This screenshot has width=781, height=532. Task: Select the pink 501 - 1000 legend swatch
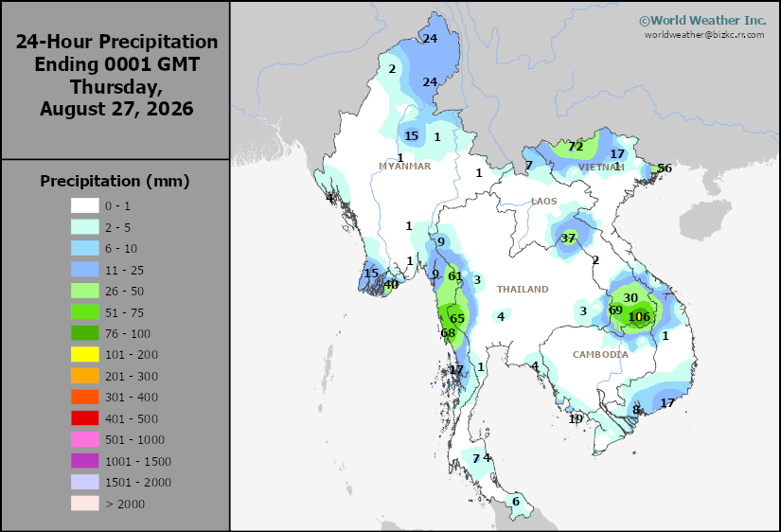pos(84,439)
